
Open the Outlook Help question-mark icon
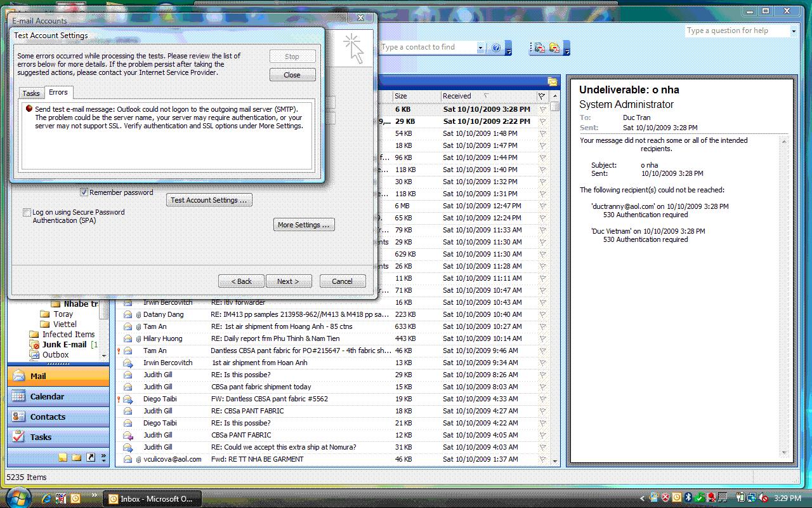coord(496,48)
